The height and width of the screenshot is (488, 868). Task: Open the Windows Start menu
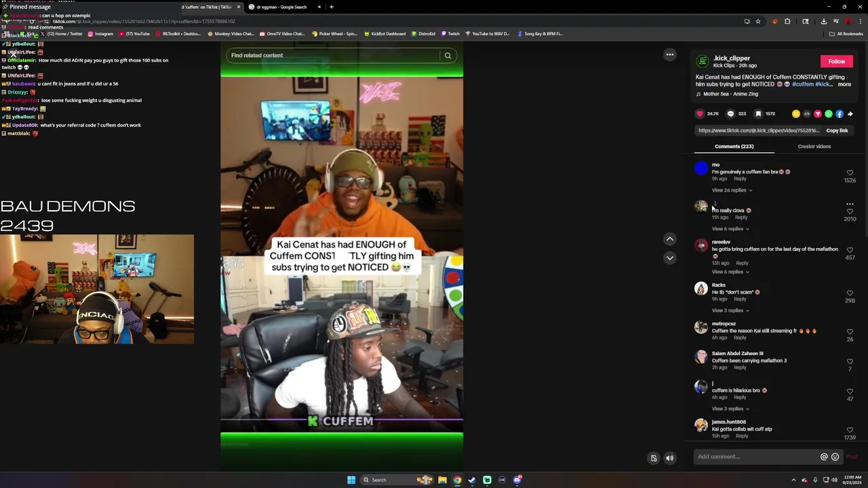tap(351, 480)
